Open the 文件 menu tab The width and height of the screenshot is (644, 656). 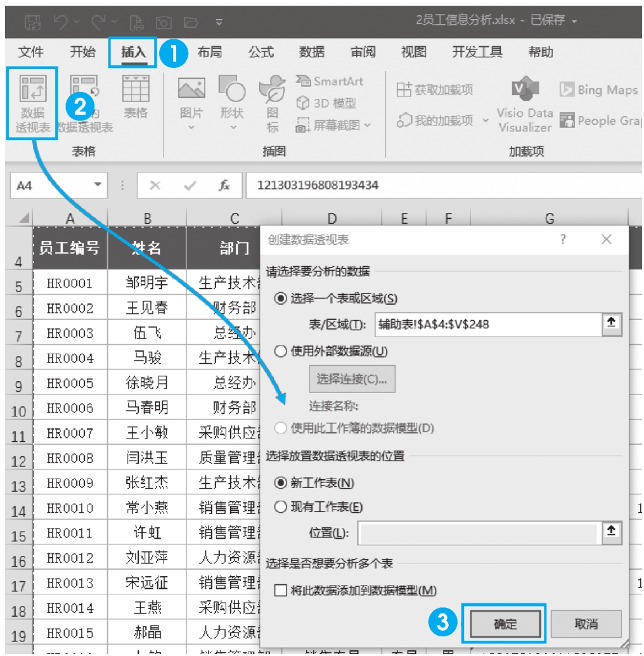(30, 53)
